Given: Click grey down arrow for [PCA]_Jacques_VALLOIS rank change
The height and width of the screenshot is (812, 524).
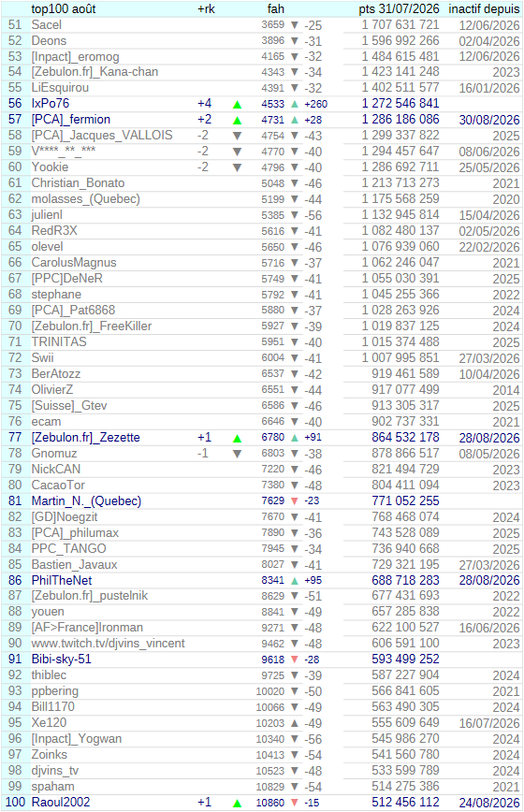Looking at the screenshot, I should [237, 137].
